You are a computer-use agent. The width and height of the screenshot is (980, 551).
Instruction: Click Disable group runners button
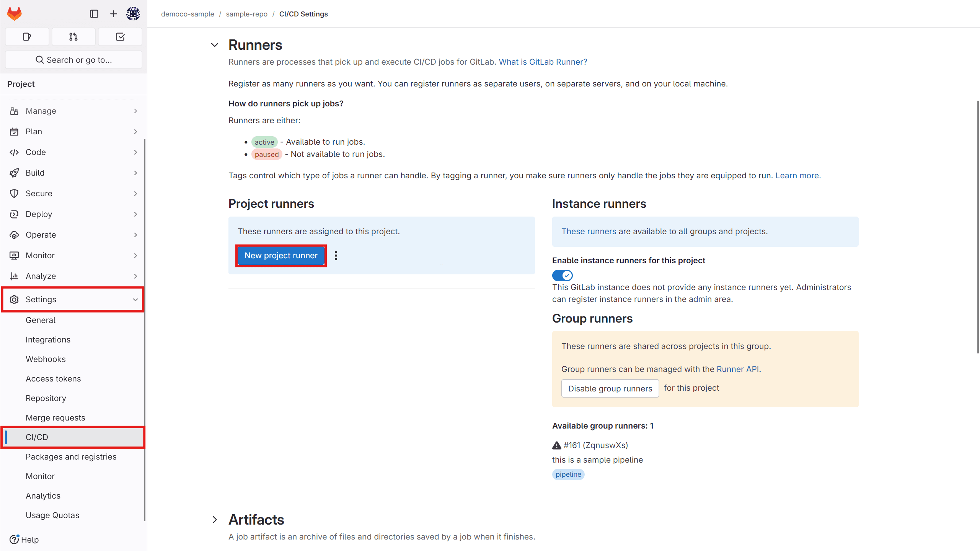tap(610, 388)
